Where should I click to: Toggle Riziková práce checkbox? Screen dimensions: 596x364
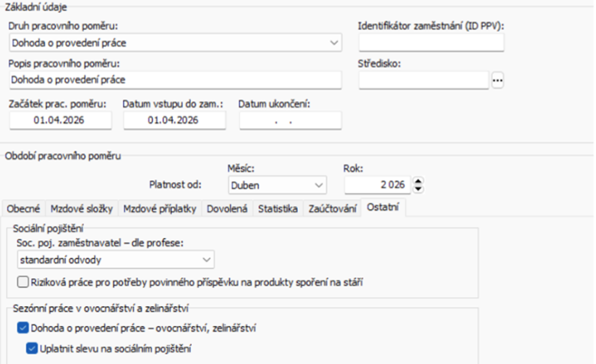coord(23,283)
